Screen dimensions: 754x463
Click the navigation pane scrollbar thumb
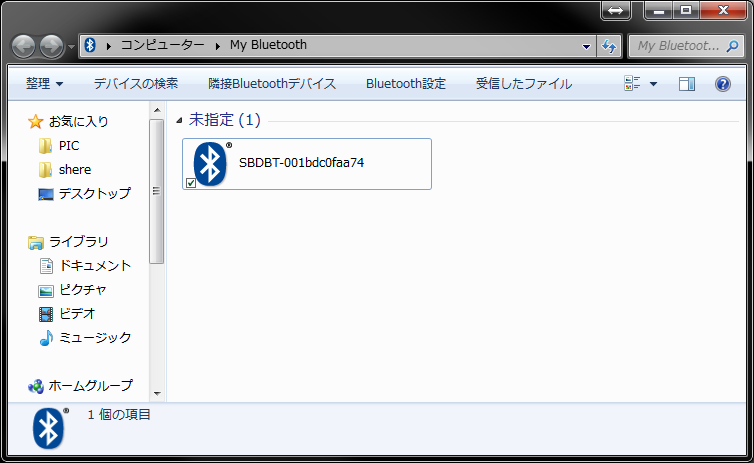coord(156,191)
